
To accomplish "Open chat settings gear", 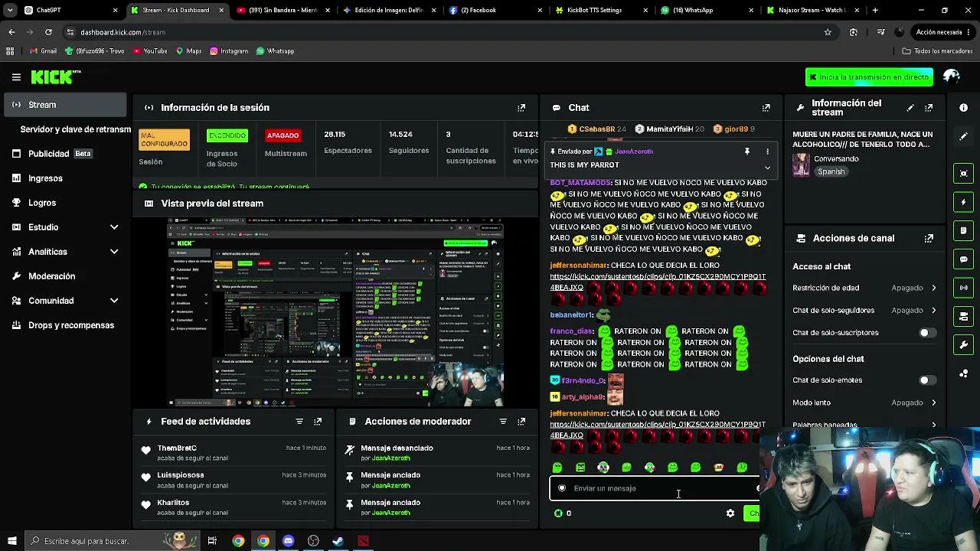I will click(x=730, y=514).
